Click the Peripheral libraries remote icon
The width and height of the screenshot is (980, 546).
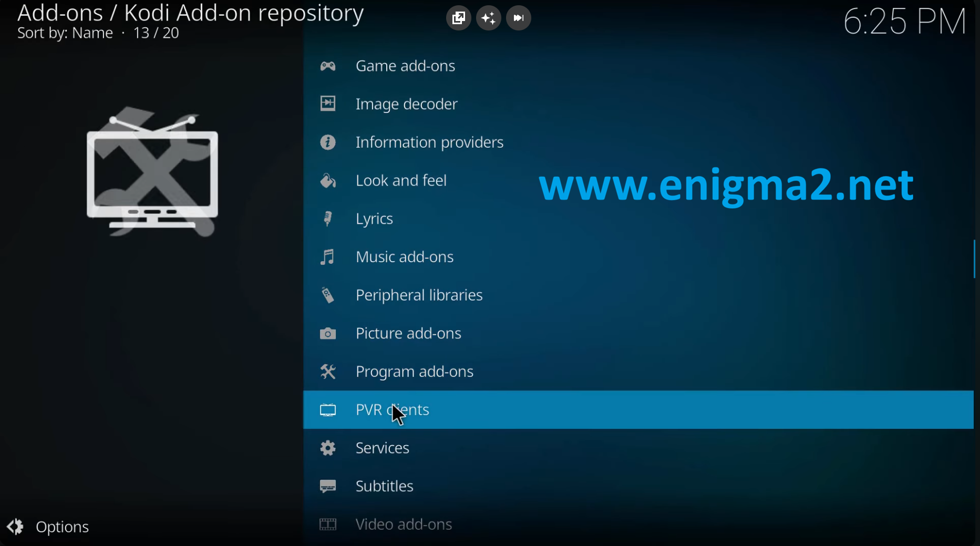pos(328,296)
